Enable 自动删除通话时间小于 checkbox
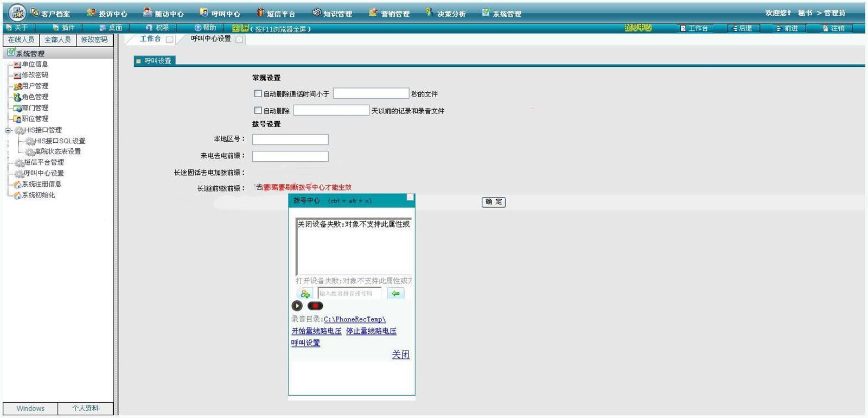868x418 pixels. (258, 94)
